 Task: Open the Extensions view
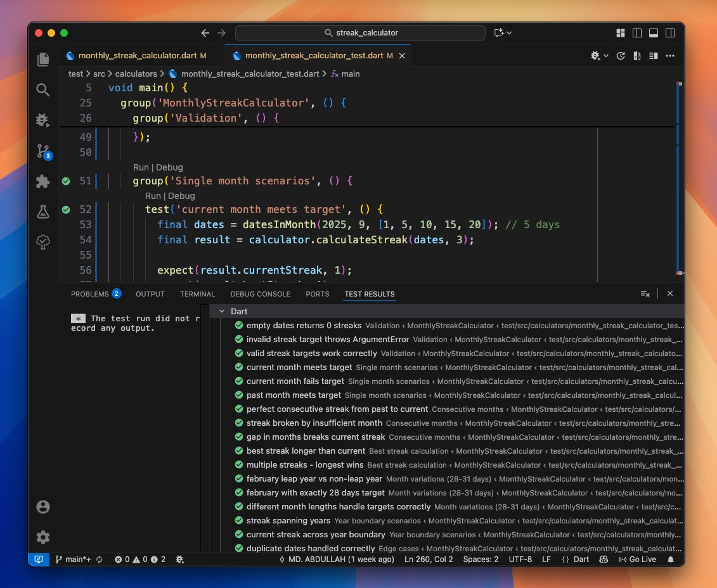[x=42, y=182]
